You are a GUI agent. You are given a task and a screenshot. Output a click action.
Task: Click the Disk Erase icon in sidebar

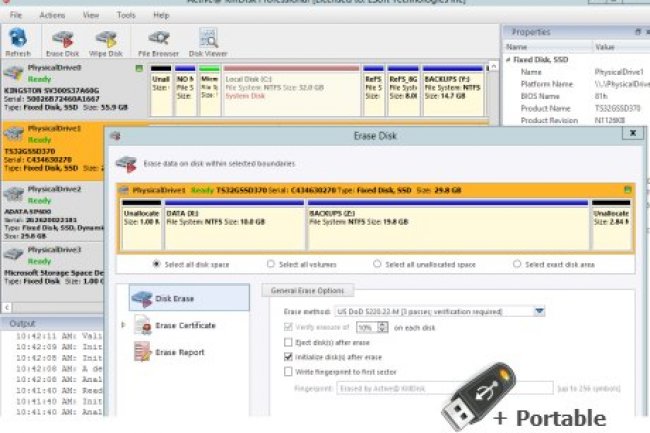click(x=142, y=298)
